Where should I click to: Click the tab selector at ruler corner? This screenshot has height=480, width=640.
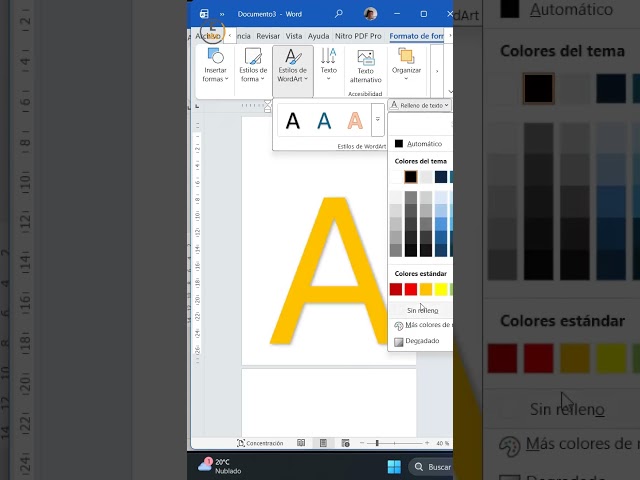(x=197, y=107)
